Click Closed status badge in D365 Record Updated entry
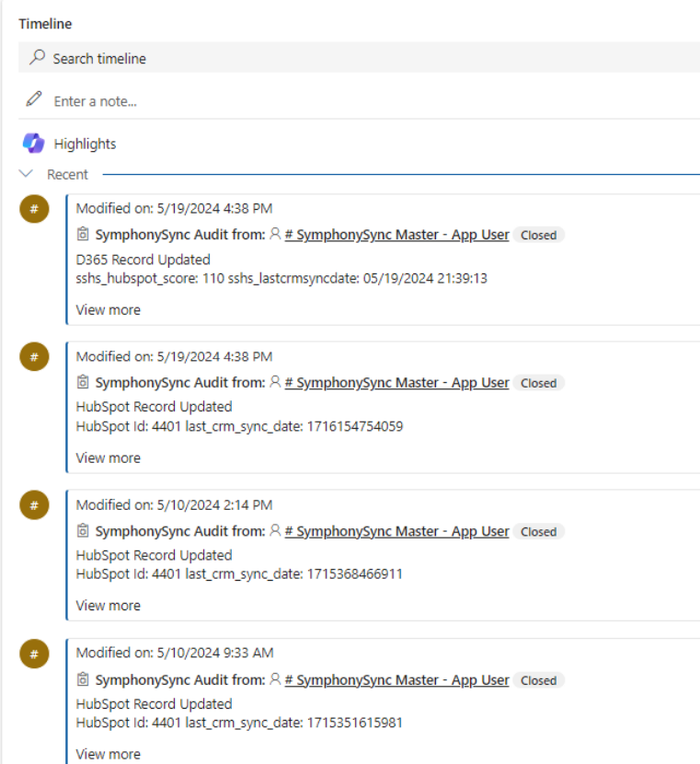Screen dimensions: 700x764 tap(538, 235)
